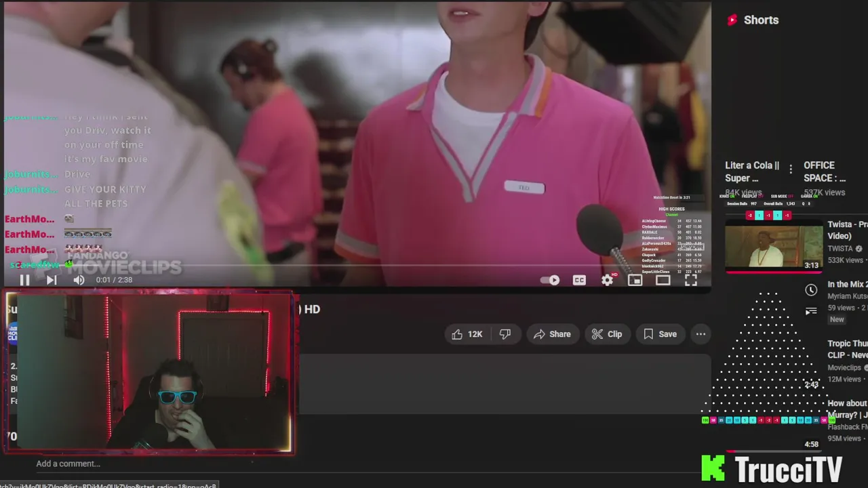Create a Clip from the video
Viewport: 868px width, 488px height.
pyautogui.click(x=607, y=334)
